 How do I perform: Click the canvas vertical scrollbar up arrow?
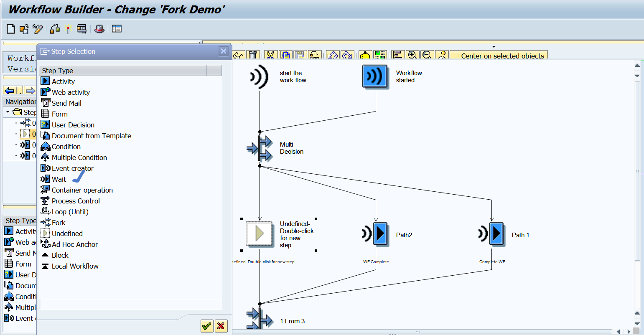(637, 65)
